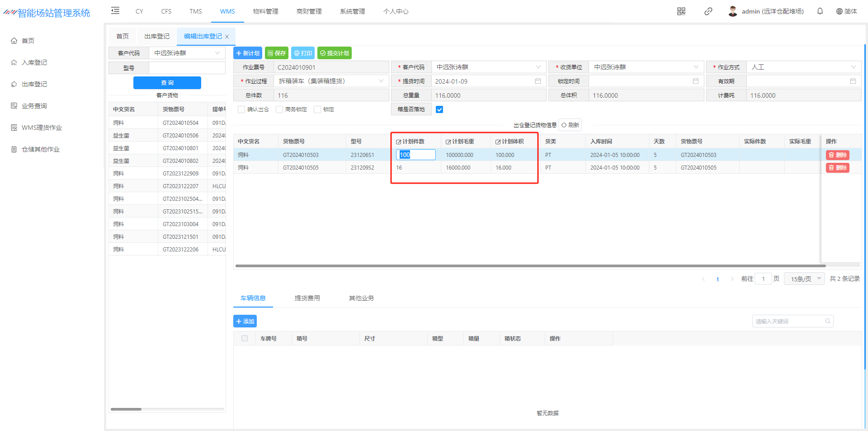
Task: Click the link chain icon in header
Action: coord(708,11)
